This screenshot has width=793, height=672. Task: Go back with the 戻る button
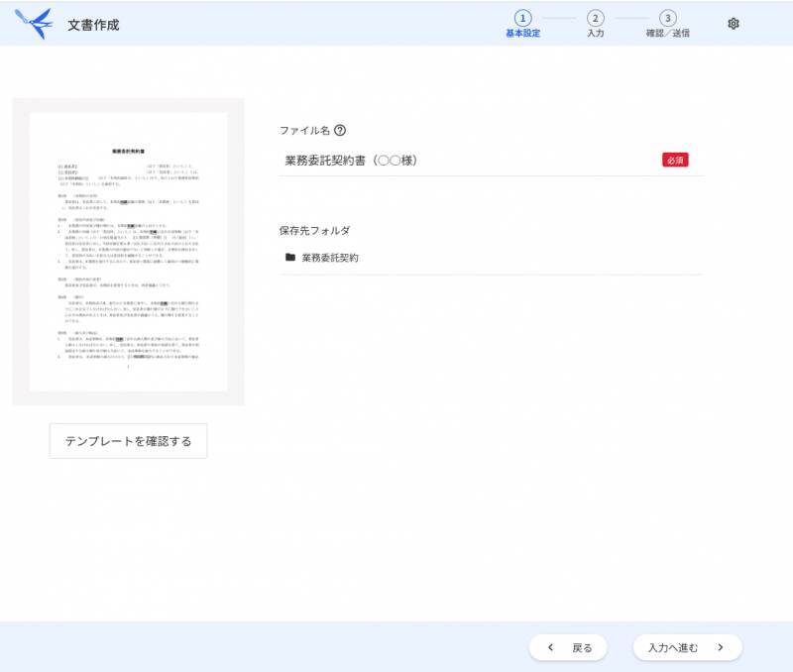point(568,648)
